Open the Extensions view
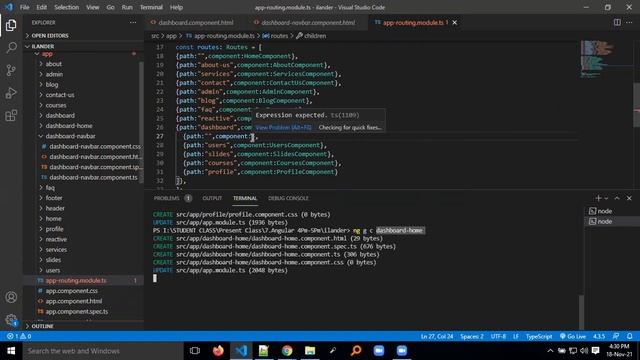 11,116
